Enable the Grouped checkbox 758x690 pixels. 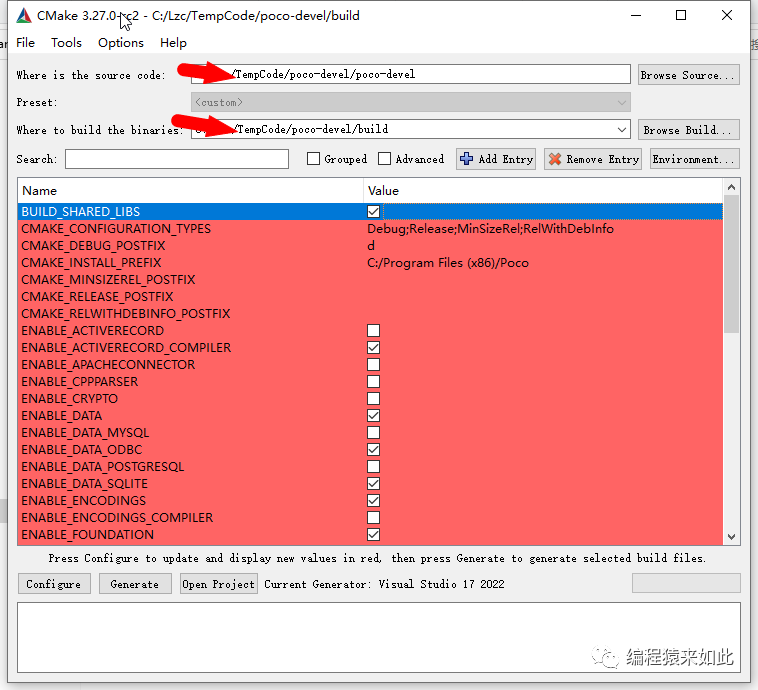[x=313, y=159]
